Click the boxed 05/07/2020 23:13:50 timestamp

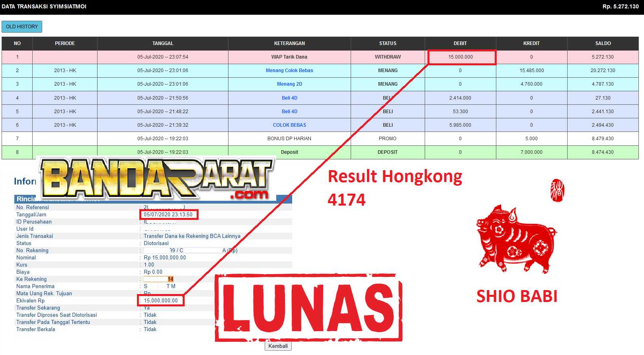click(168, 215)
